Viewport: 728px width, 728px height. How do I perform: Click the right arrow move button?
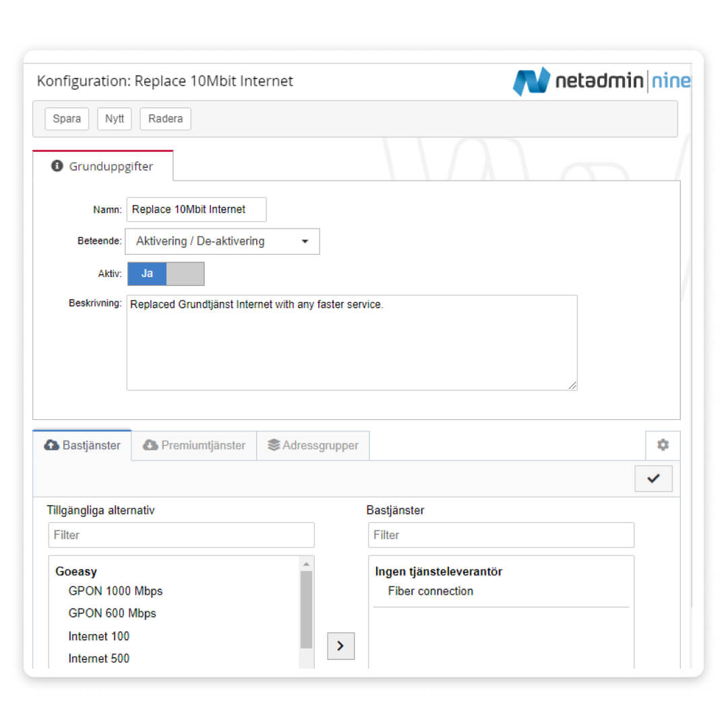tap(340, 646)
